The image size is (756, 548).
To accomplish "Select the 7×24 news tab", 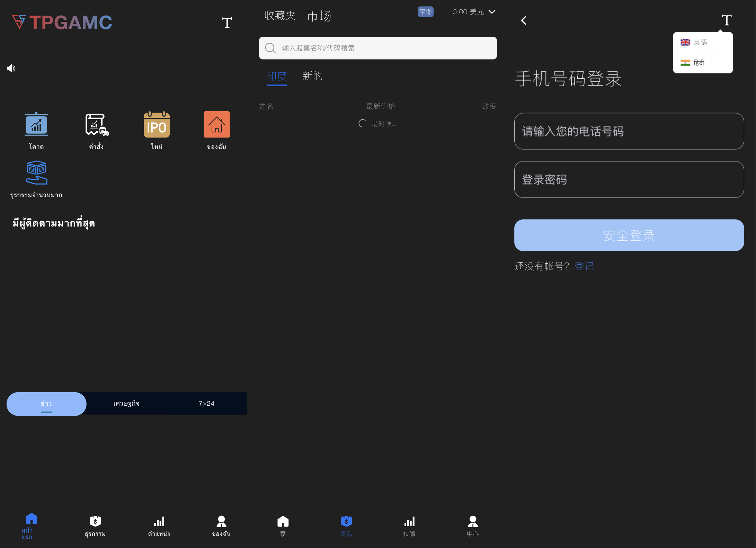I will pyautogui.click(x=206, y=404).
